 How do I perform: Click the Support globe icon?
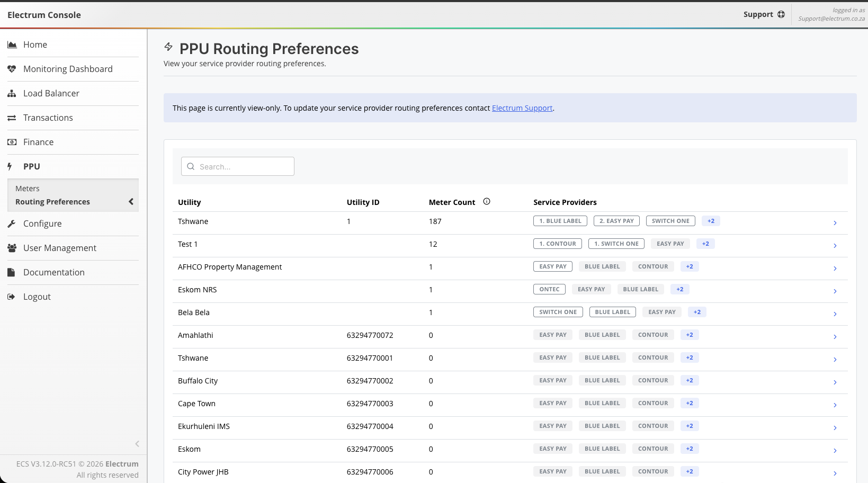(x=781, y=15)
